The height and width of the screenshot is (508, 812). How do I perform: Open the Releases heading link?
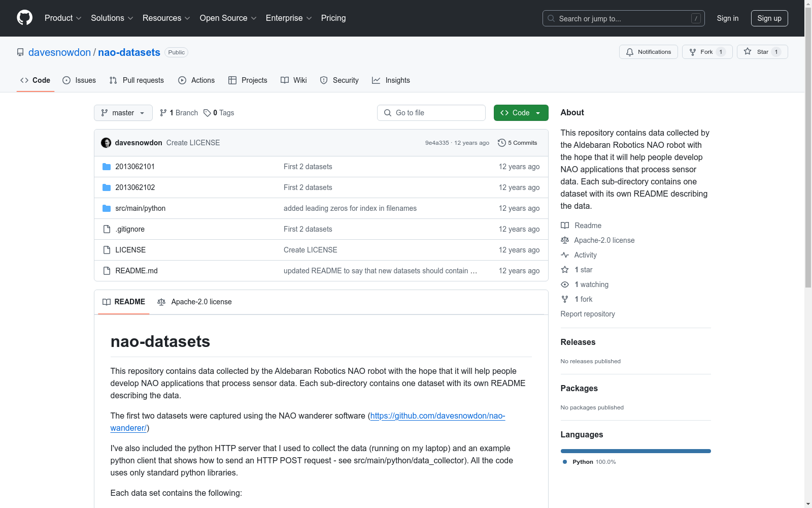[x=578, y=342]
